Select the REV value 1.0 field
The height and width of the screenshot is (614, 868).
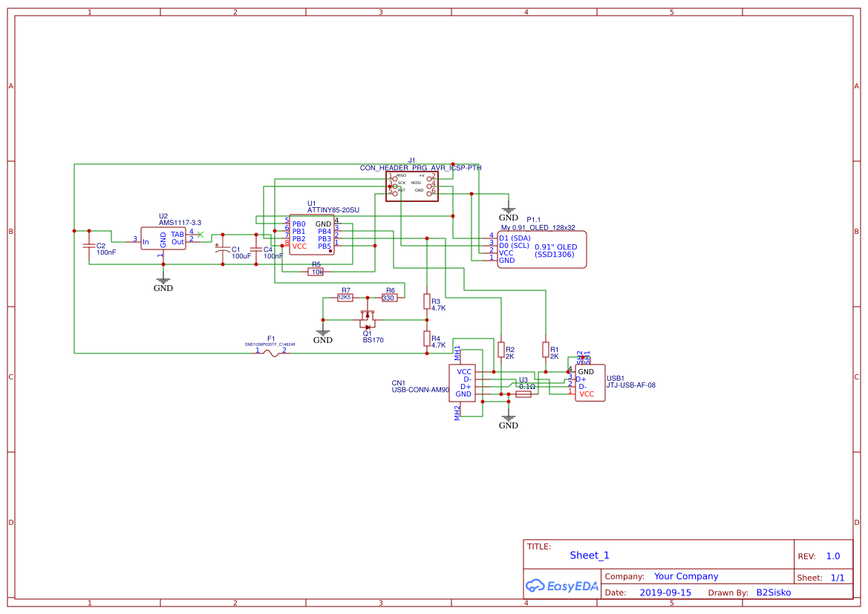(x=833, y=555)
